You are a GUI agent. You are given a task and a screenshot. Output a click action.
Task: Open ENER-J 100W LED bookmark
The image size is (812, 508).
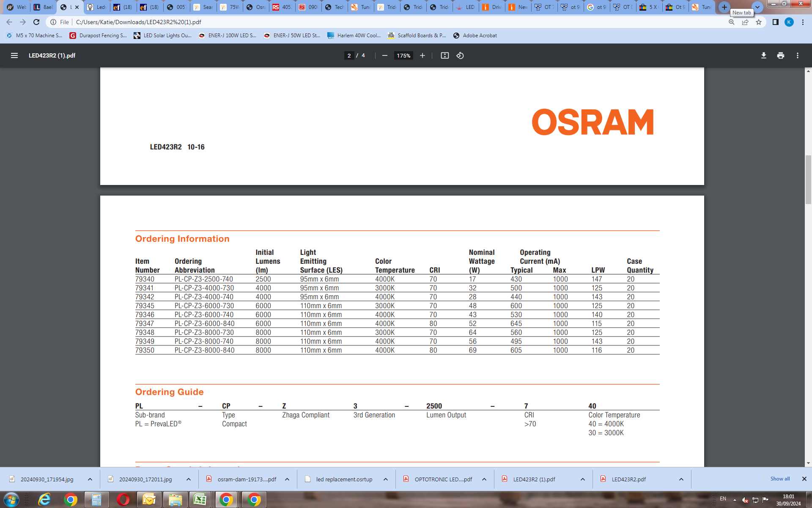[228, 36]
